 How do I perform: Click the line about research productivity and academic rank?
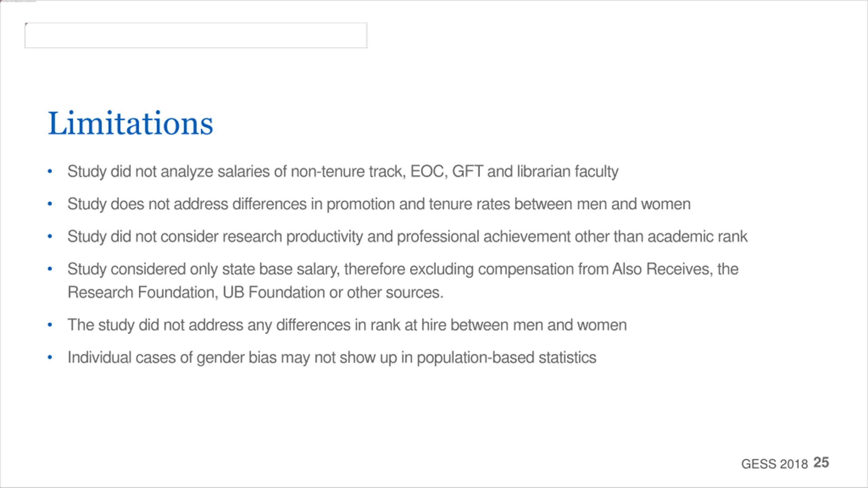click(407, 237)
